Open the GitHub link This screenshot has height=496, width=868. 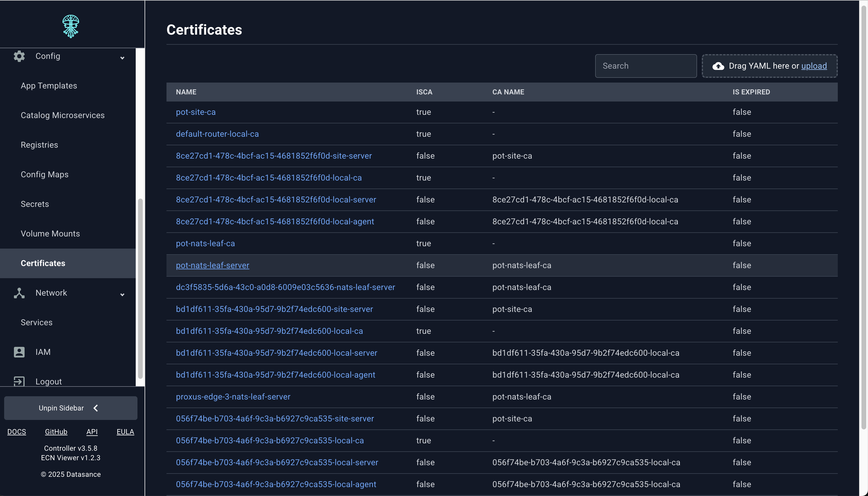click(x=56, y=431)
